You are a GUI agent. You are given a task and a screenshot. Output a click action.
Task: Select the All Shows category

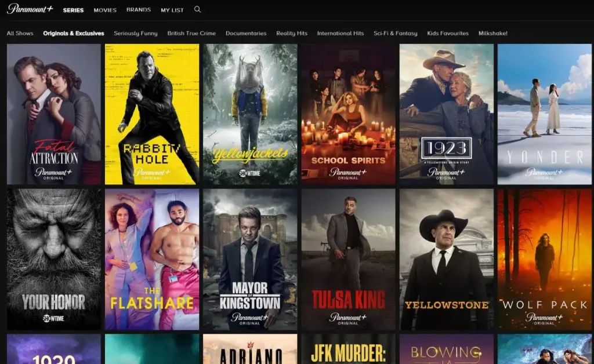coord(20,33)
